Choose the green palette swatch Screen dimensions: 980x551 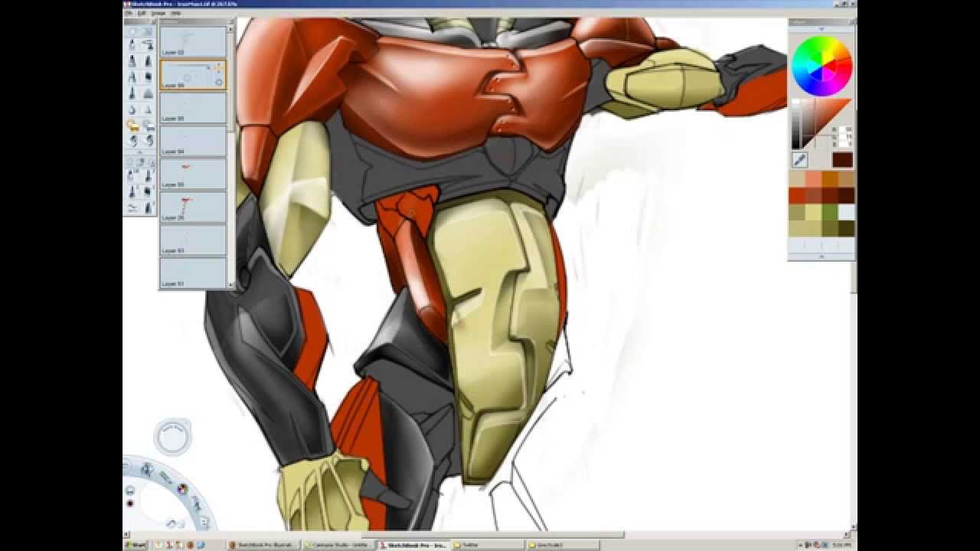coord(829,212)
